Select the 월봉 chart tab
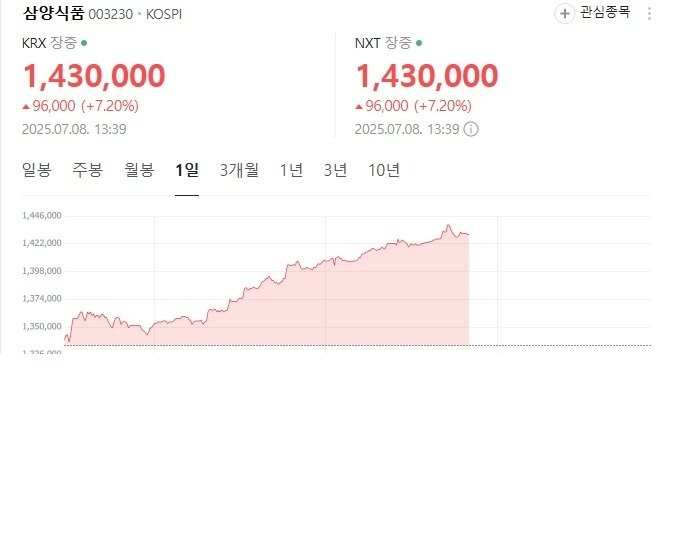687x558 pixels. pyautogui.click(x=139, y=170)
